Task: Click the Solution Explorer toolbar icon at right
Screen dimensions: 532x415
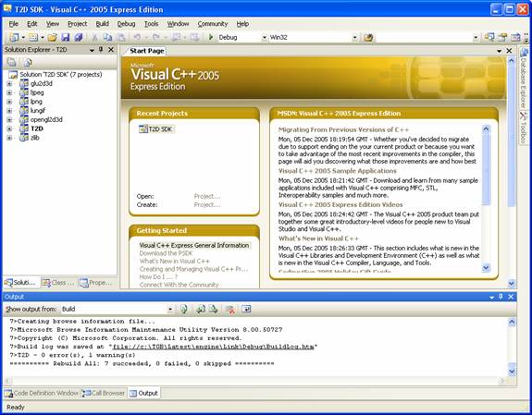Action: tap(489, 37)
